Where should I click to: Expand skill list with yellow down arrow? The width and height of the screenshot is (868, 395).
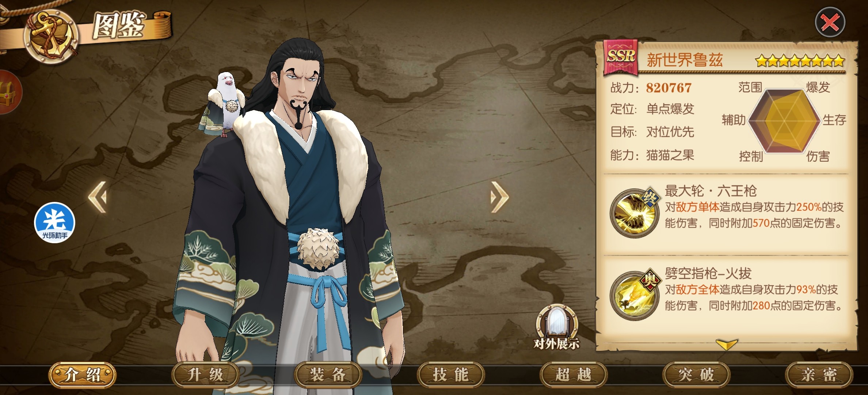[726, 345]
